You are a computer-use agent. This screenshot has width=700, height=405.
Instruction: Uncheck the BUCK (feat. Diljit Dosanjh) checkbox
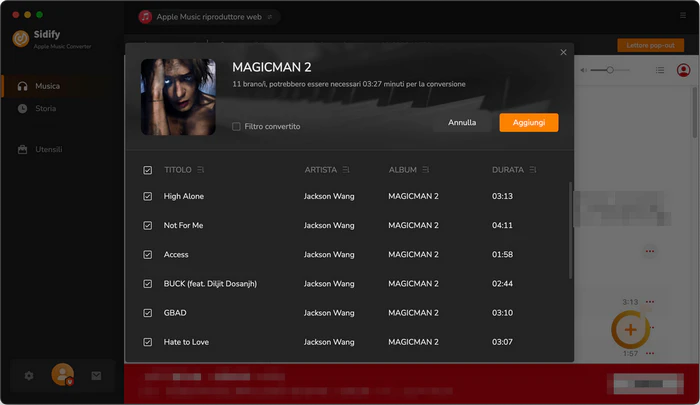pos(148,284)
